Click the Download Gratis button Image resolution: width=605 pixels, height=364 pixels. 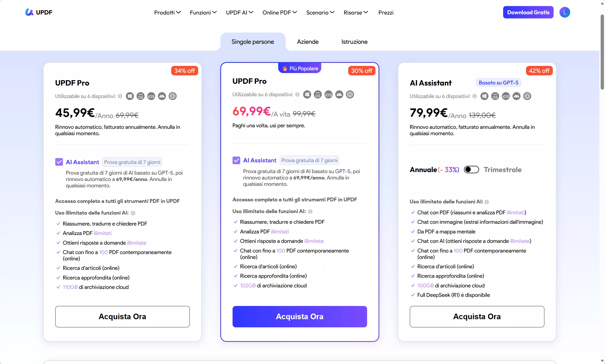[528, 12]
